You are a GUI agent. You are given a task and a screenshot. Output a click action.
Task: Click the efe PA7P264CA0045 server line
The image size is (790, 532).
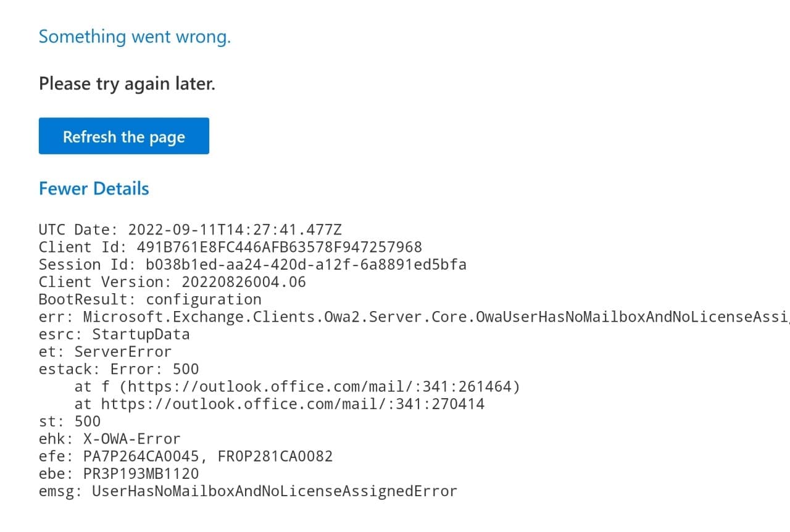[186, 457]
